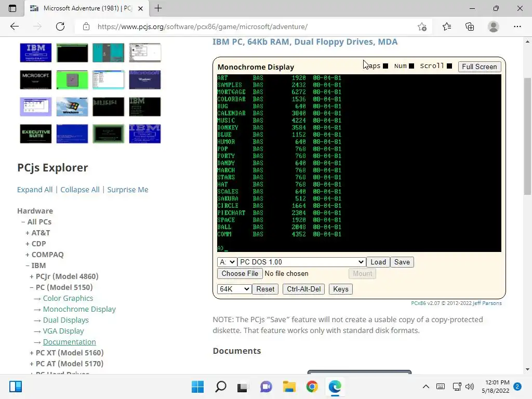Launch Google Chrome from the taskbar
The height and width of the screenshot is (399, 532).
click(x=312, y=387)
